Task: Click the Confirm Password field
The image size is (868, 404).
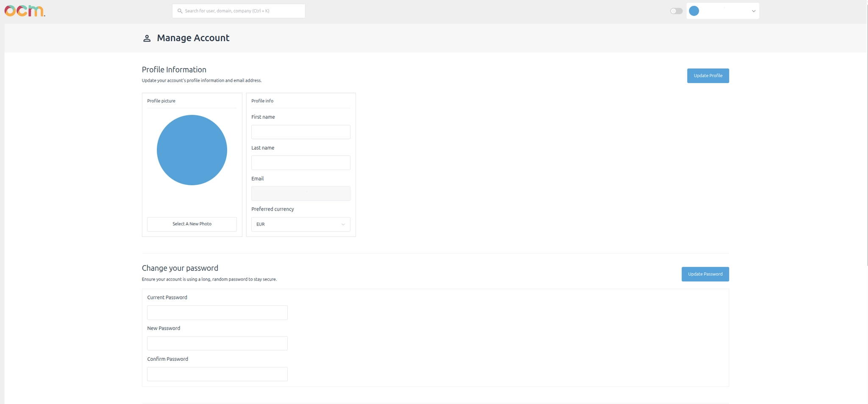Action: click(217, 374)
